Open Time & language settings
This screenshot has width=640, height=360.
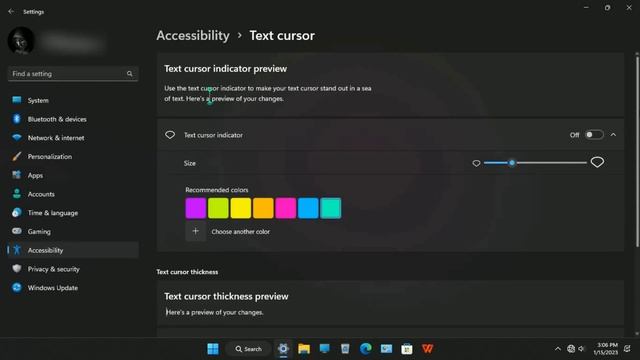pos(73,213)
